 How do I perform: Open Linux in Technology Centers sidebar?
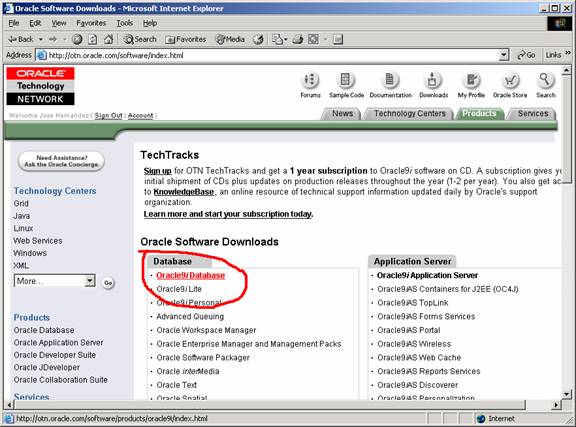pos(23,228)
